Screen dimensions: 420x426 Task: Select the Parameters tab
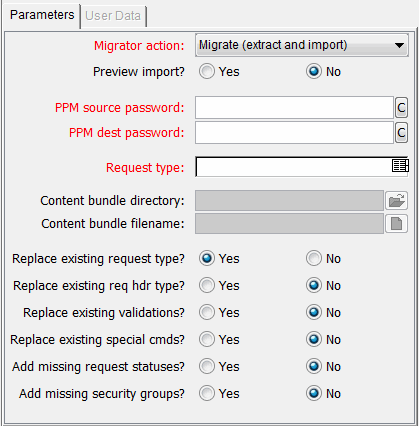[42, 15]
